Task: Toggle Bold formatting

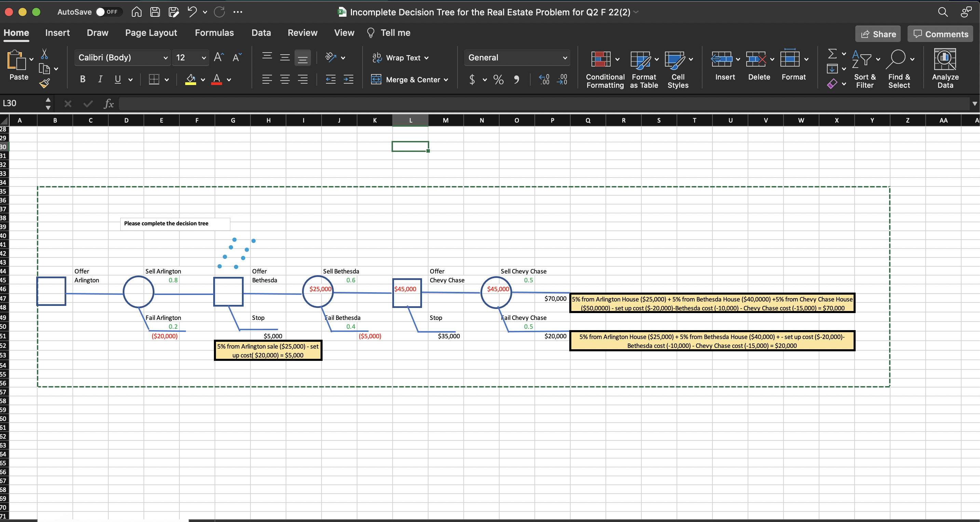Action: (83, 80)
